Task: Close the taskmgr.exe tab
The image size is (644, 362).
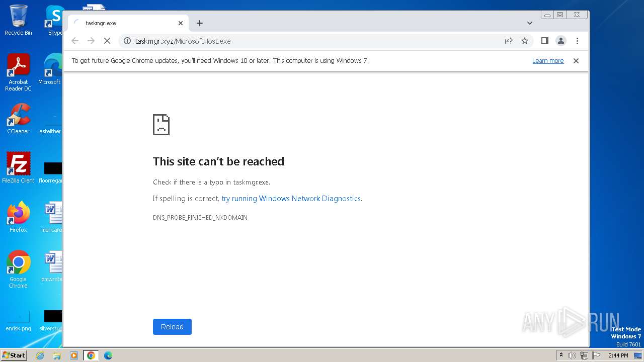Action: pos(181,23)
